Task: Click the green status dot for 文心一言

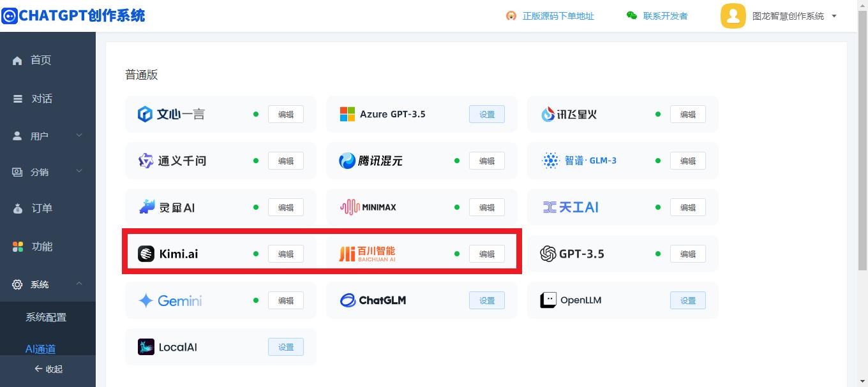Action: point(256,114)
